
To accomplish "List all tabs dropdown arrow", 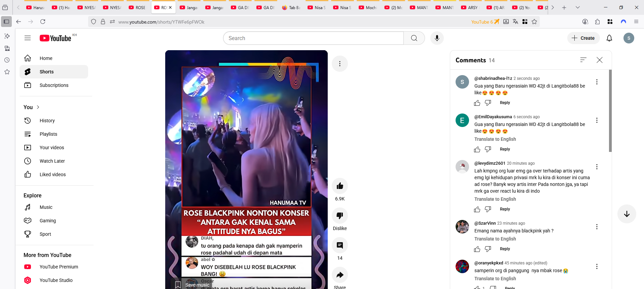I will click(x=578, y=7).
